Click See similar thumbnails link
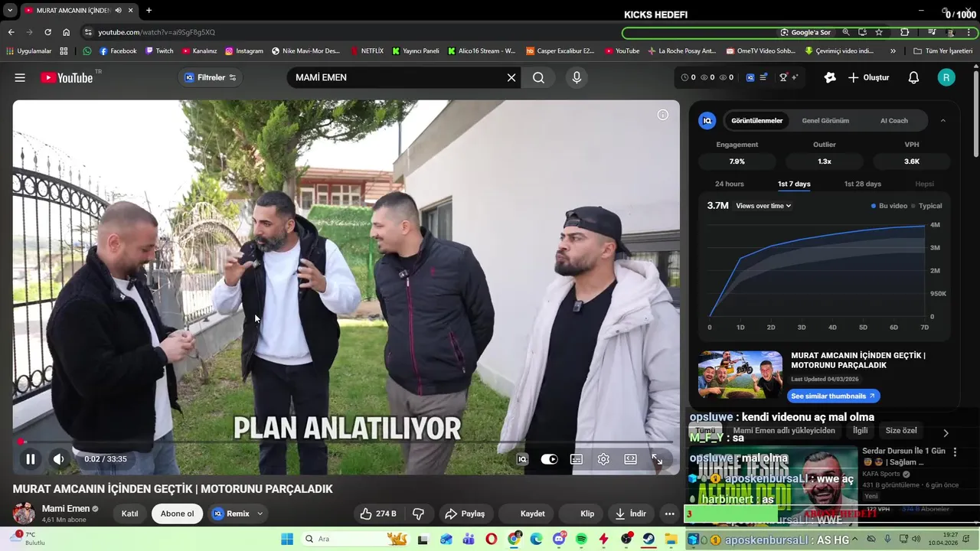Viewport: 980px width, 551px height. [x=833, y=396]
